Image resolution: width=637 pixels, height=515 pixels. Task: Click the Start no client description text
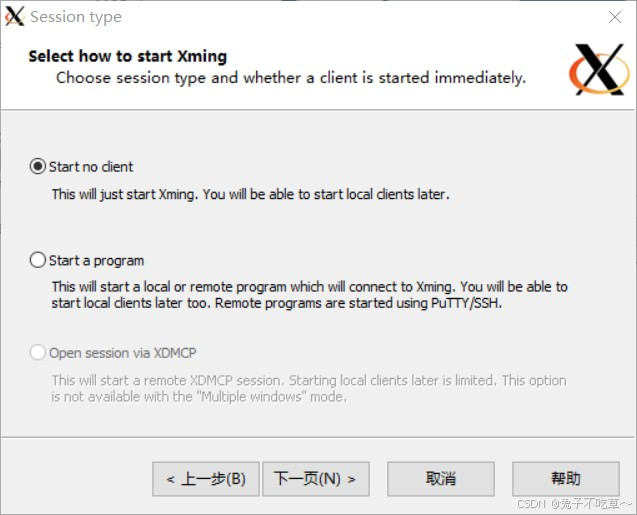pos(251,195)
